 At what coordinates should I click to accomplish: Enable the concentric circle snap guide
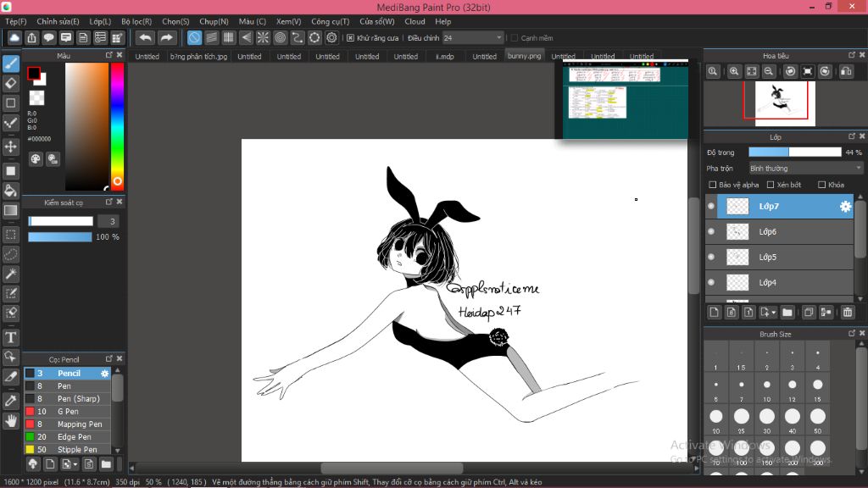click(x=280, y=37)
